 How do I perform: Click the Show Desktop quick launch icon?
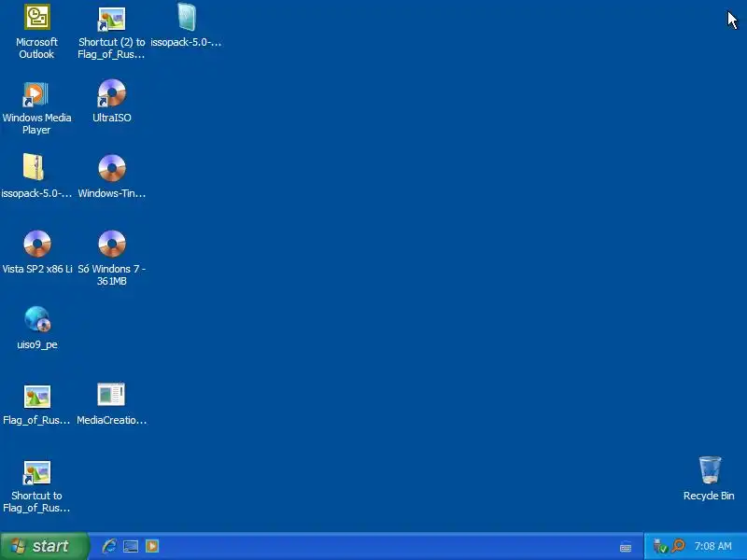pyautogui.click(x=131, y=546)
